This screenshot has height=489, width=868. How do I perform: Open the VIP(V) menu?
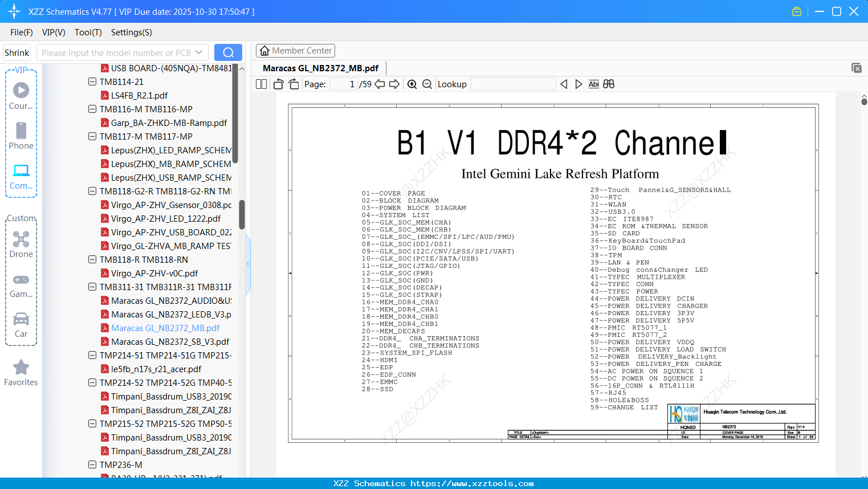54,32
